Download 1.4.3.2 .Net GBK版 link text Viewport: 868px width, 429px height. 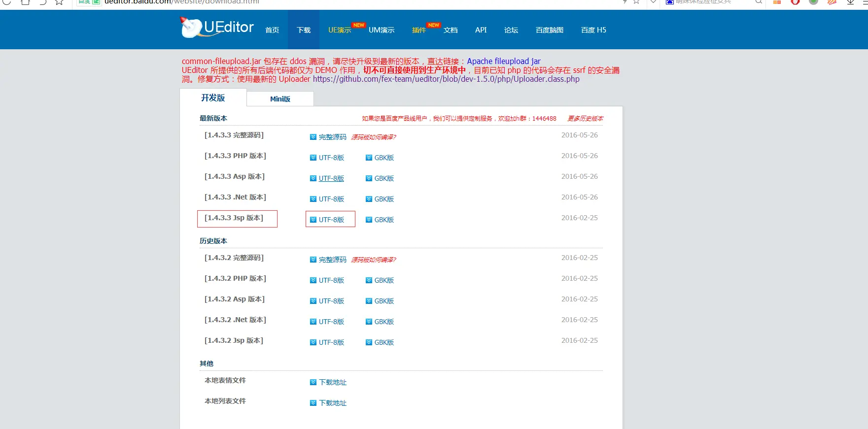(x=384, y=322)
